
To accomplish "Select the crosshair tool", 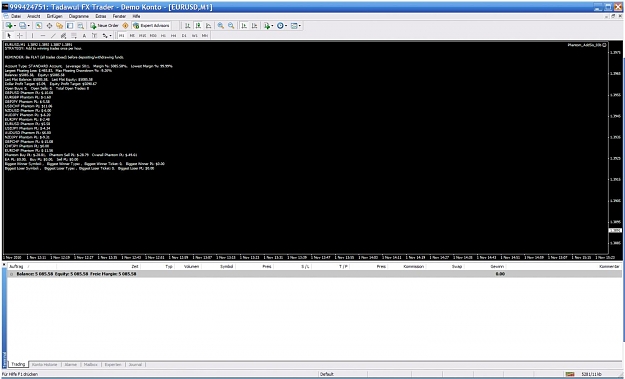I will pyautogui.click(x=20, y=35).
